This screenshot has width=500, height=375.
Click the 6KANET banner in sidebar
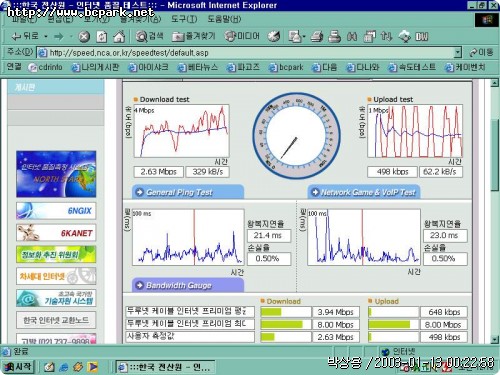pyautogui.click(x=56, y=233)
